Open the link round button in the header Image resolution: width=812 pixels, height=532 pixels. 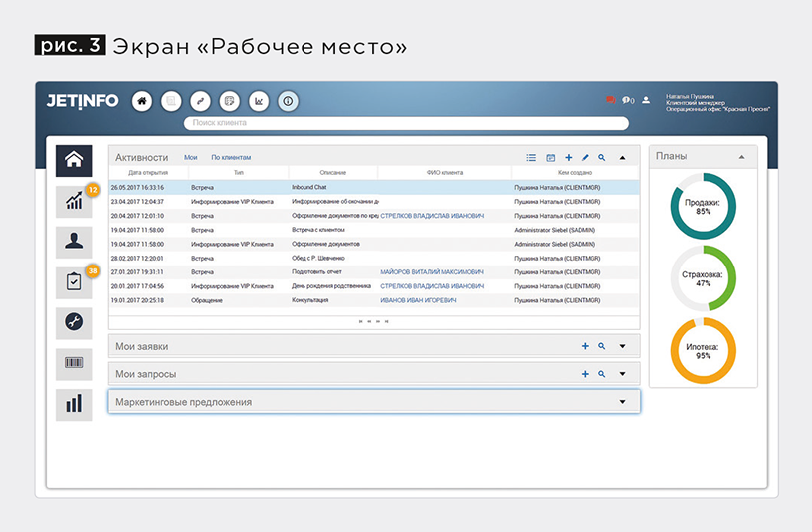200,101
